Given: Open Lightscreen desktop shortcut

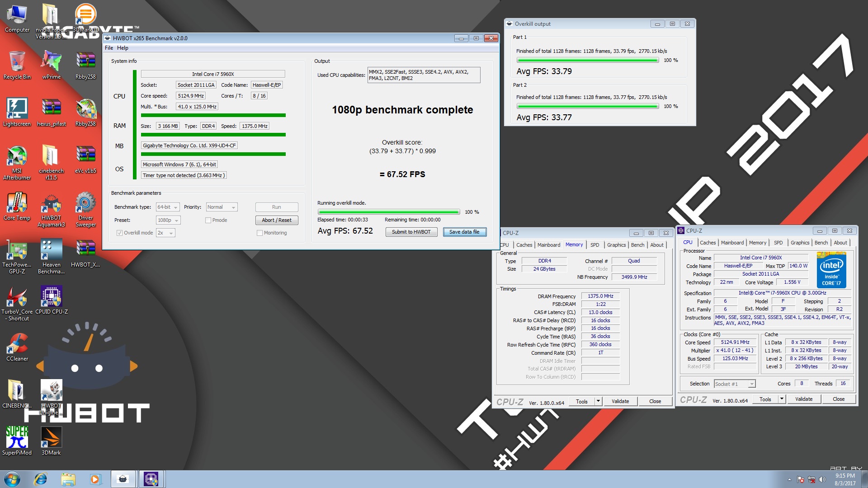Looking at the screenshot, I should coord(17,112).
